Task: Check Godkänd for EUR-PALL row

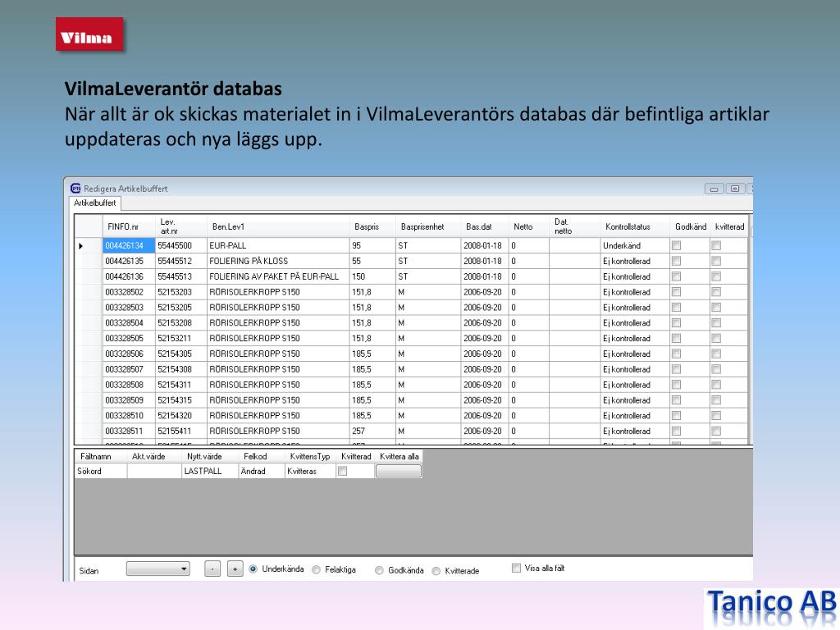Action: [x=677, y=245]
